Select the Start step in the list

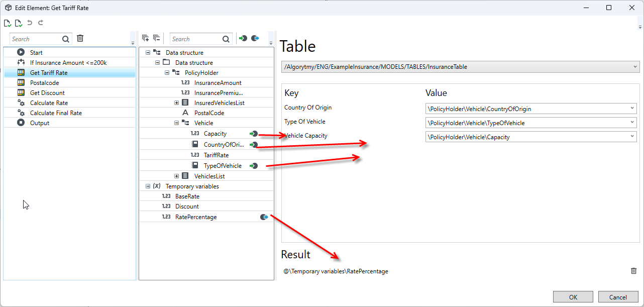click(69, 52)
